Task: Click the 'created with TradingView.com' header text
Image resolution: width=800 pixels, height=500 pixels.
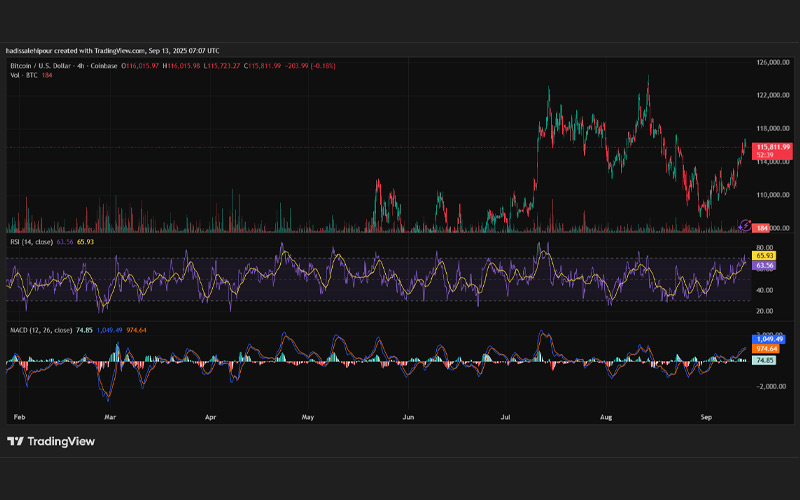Action: 99,51
